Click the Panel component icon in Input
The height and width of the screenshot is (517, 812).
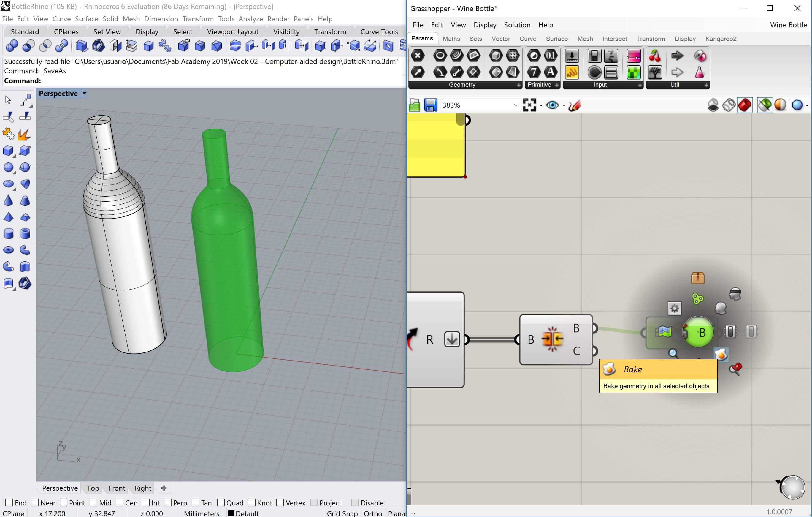click(x=572, y=72)
